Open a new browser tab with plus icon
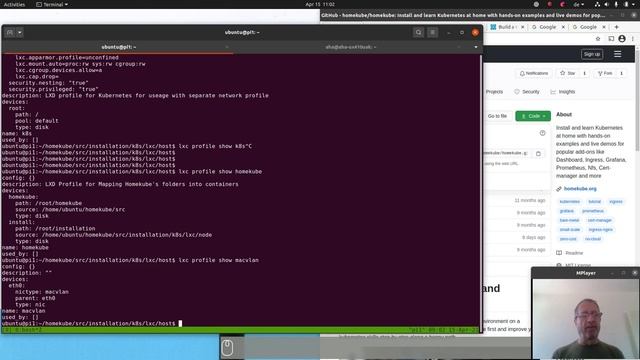The width and height of the screenshot is (640, 360). click(617, 27)
